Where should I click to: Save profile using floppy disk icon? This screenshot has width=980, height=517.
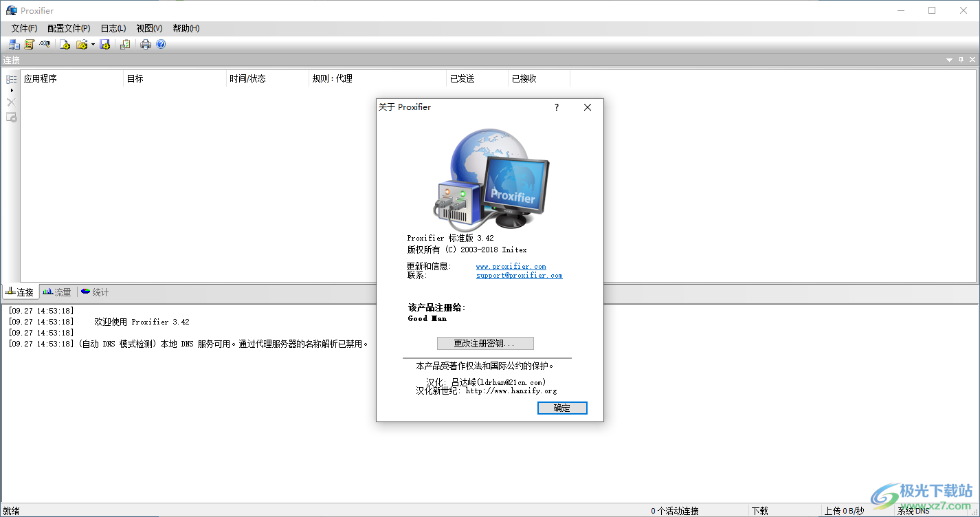click(x=105, y=45)
